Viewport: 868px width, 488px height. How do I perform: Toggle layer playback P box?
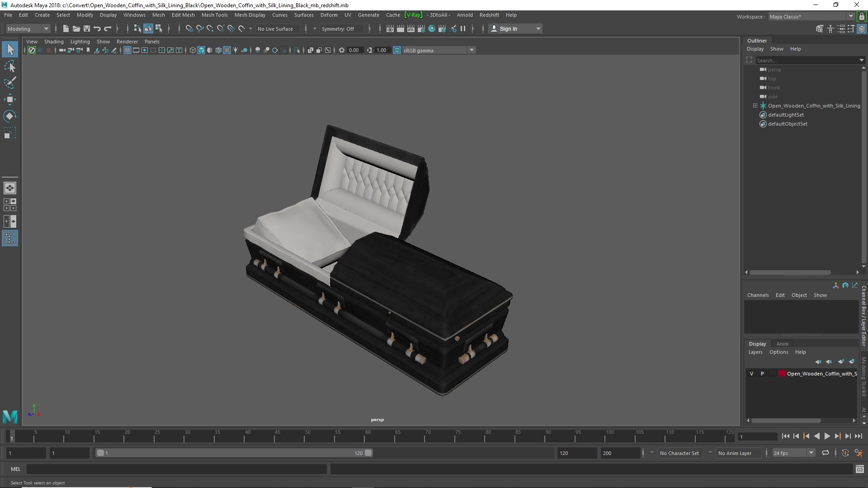click(762, 374)
